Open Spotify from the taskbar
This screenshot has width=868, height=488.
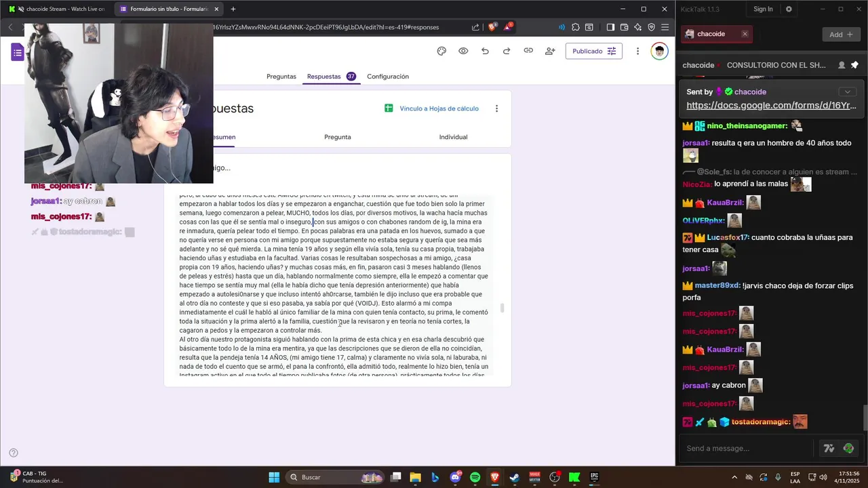475,477
